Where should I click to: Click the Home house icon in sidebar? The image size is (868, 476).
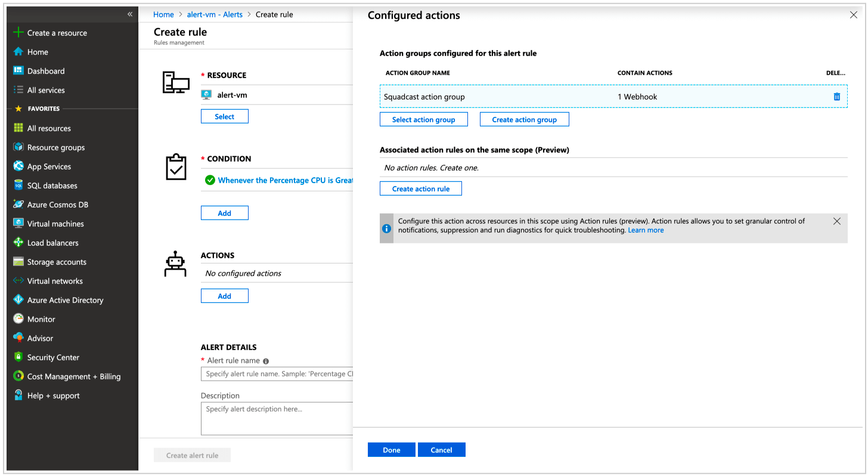pos(18,52)
